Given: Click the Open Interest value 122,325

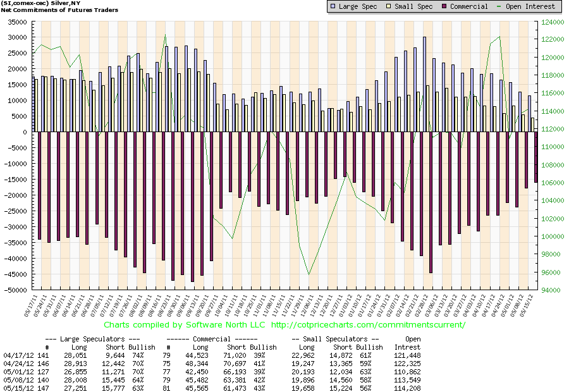Looking at the screenshot, I should [407, 364].
